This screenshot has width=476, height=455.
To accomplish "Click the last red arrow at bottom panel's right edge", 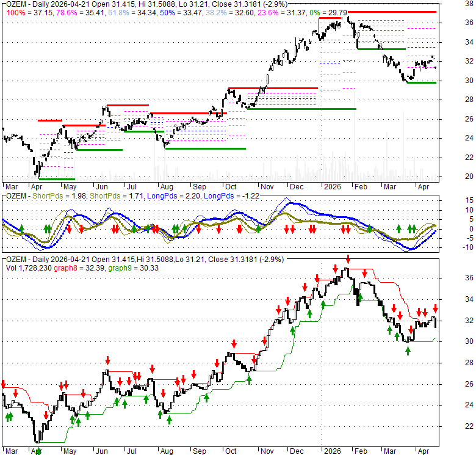I will pyautogui.click(x=435, y=308).
